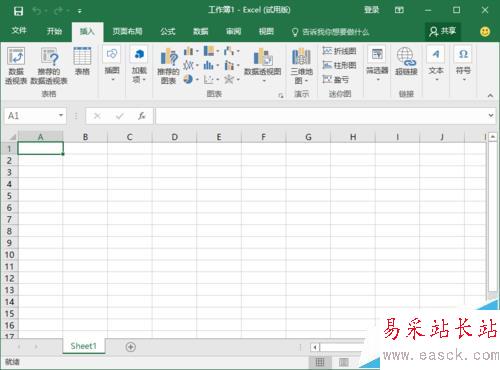Open the 3D Map (三维地图) button
Screen dimensions: 500x370
(x=301, y=66)
